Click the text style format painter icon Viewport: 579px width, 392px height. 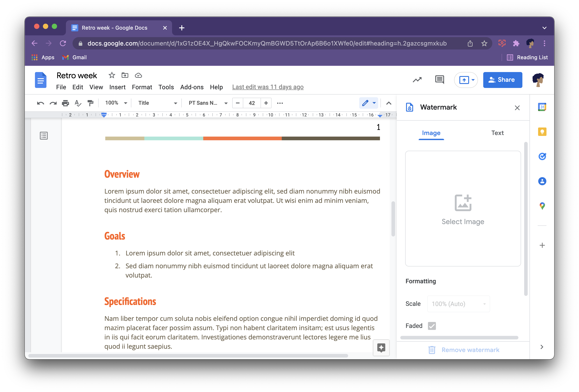90,103
